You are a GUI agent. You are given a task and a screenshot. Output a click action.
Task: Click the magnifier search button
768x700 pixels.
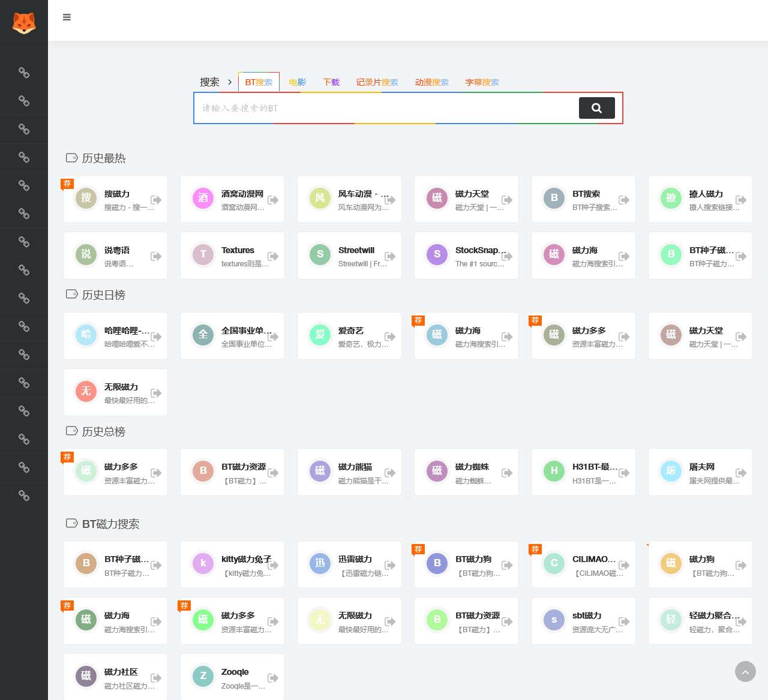coord(596,108)
